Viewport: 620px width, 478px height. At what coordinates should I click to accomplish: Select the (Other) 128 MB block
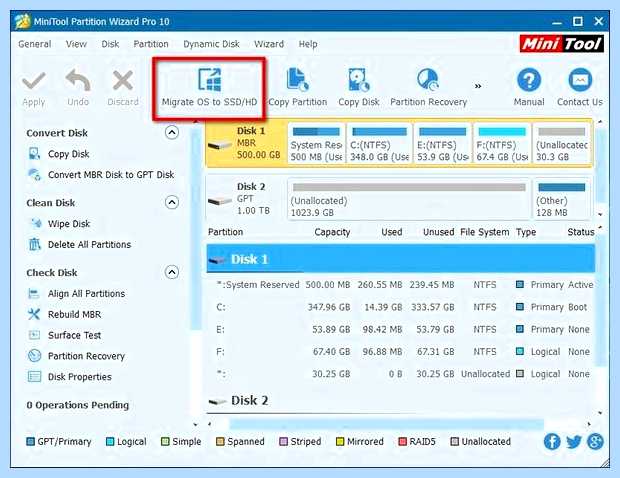point(562,199)
